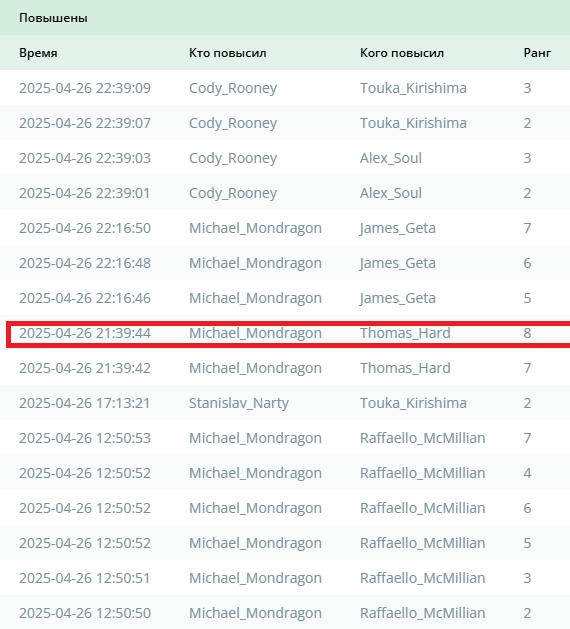Screen dimensions: 570x629
Task: Click rank 7 in the 22:16:50 row
Action: (x=527, y=228)
